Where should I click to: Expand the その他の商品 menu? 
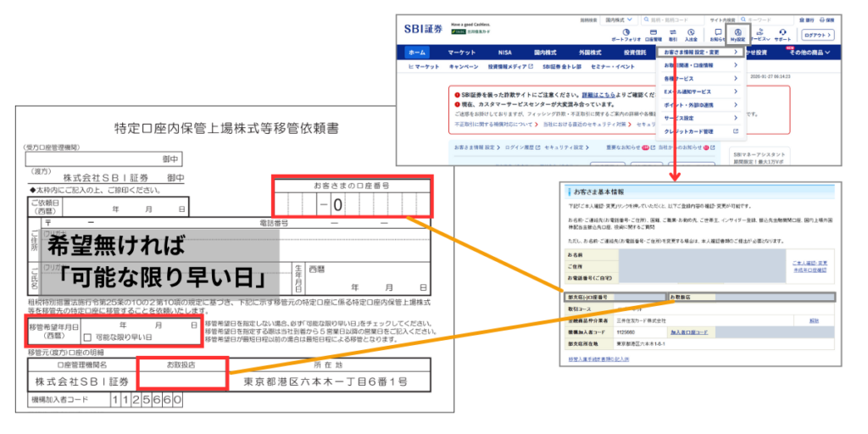pos(810,53)
